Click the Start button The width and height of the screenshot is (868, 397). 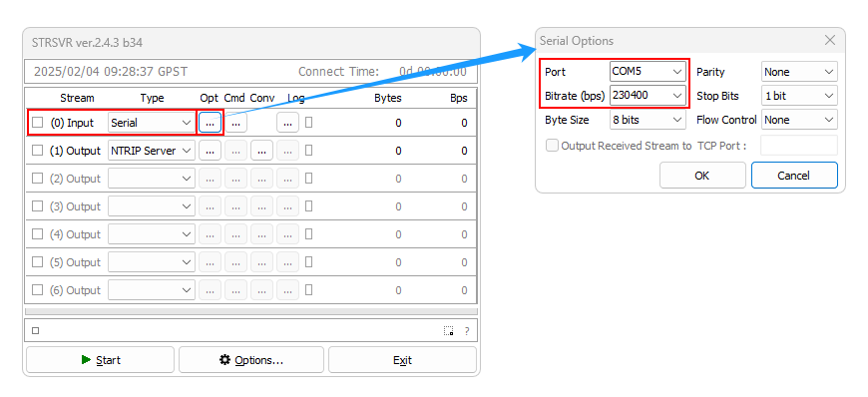click(x=100, y=360)
